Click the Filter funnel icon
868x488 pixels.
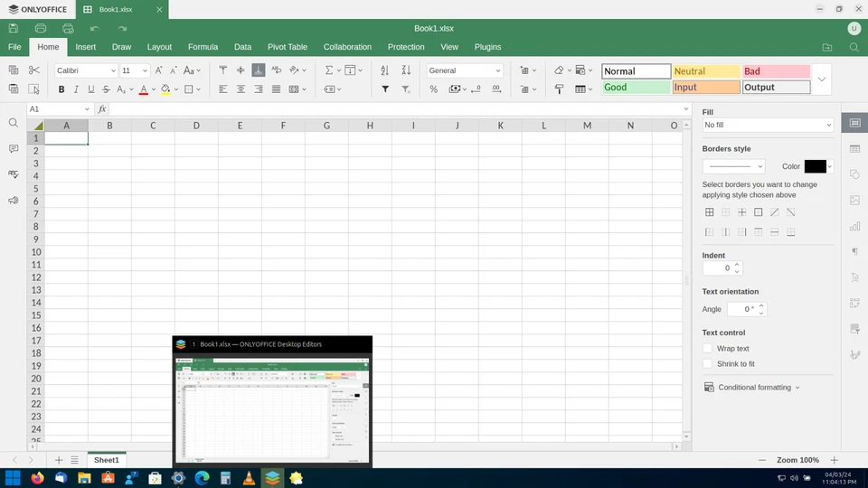point(385,89)
